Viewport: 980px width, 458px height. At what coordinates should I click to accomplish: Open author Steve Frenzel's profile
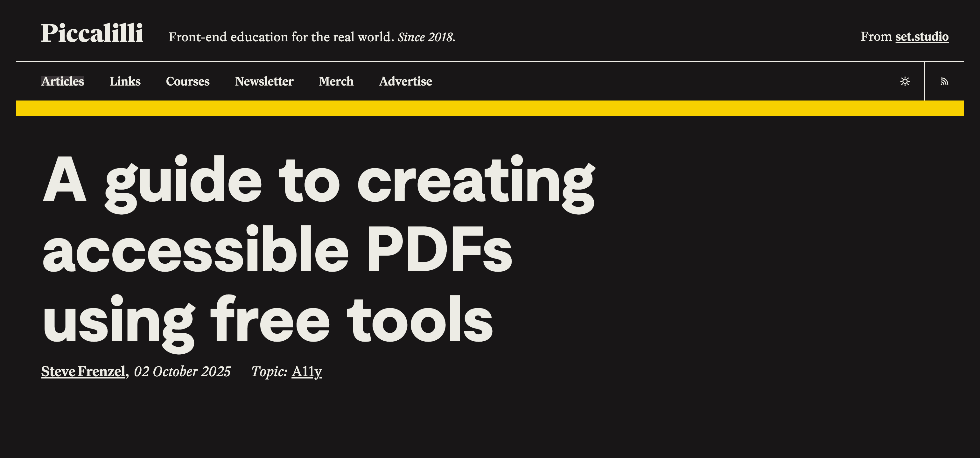(x=83, y=371)
